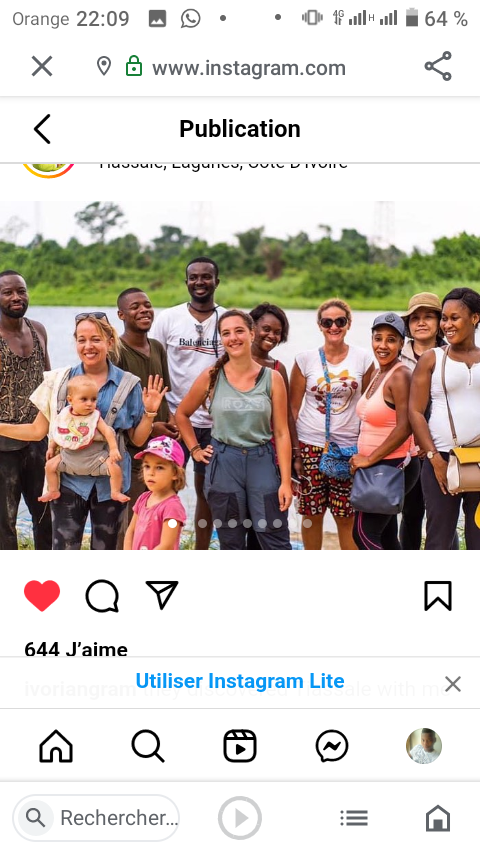Open Instagram home feed icon
The image size is (480, 854).
click(56, 746)
